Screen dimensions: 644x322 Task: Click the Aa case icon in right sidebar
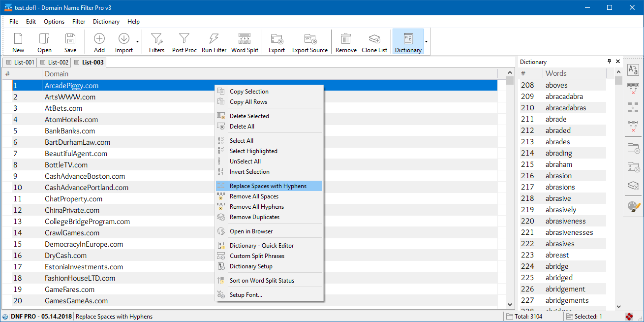pos(633,71)
